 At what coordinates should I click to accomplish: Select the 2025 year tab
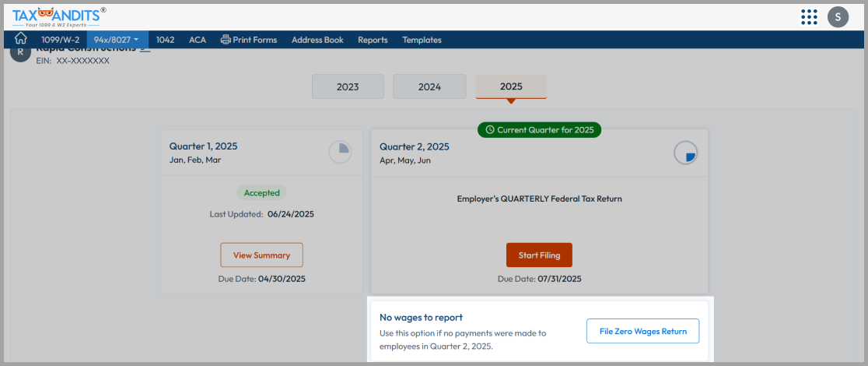point(511,86)
